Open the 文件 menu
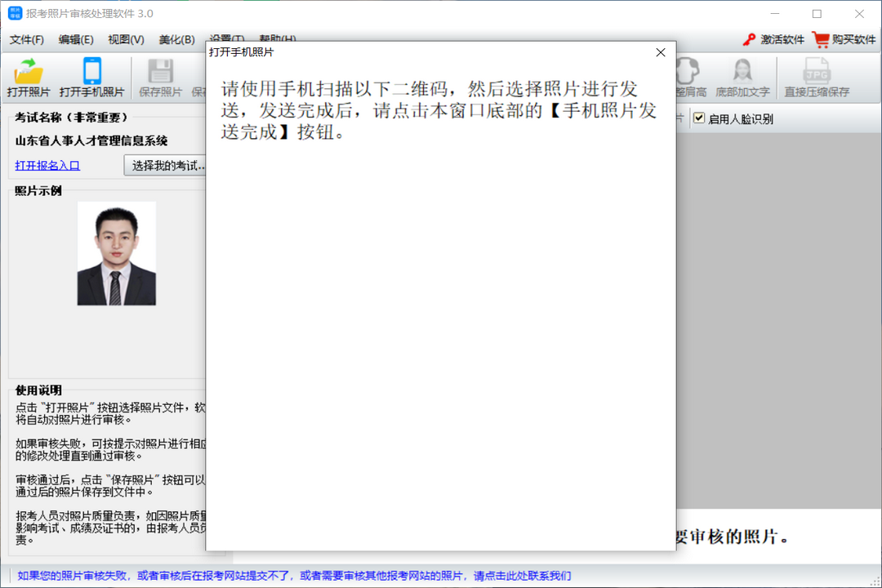The width and height of the screenshot is (882, 588). [x=25, y=38]
